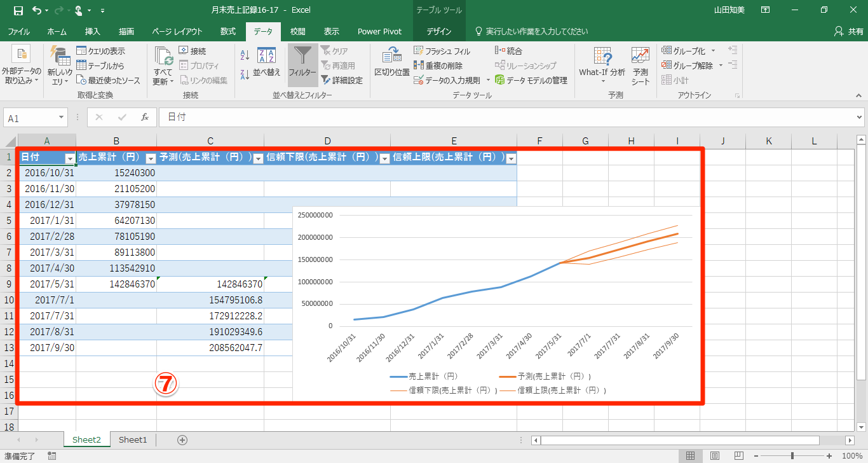
Task: Open グループ化 dropdown arrow
Action: 713,51
